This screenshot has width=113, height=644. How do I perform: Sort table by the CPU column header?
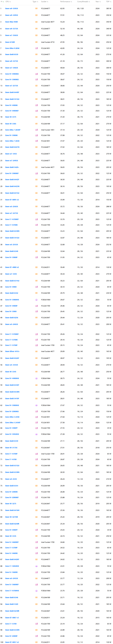click(8, 2)
